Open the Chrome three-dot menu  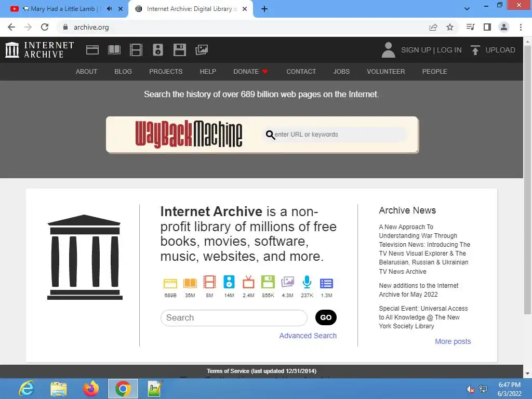pyautogui.click(x=521, y=27)
